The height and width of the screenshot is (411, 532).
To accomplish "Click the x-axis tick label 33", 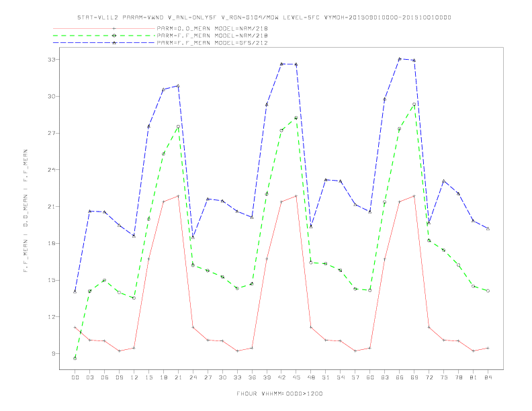I will (237, 377).
